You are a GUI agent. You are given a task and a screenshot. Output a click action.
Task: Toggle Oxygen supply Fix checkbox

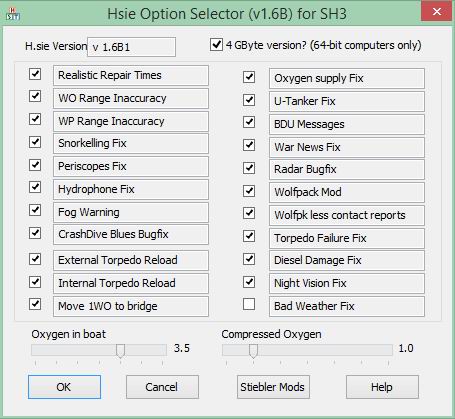[x=249, y=77]
